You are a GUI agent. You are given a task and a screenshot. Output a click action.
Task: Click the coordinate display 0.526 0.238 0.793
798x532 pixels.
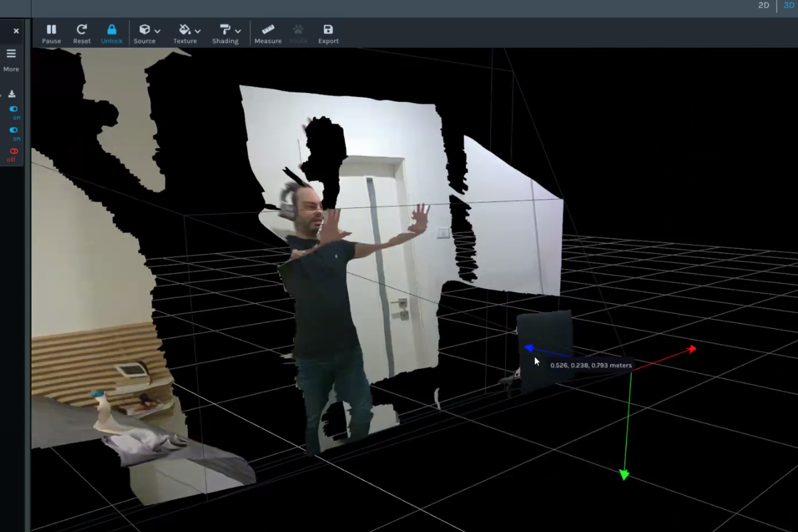point(590,365)
